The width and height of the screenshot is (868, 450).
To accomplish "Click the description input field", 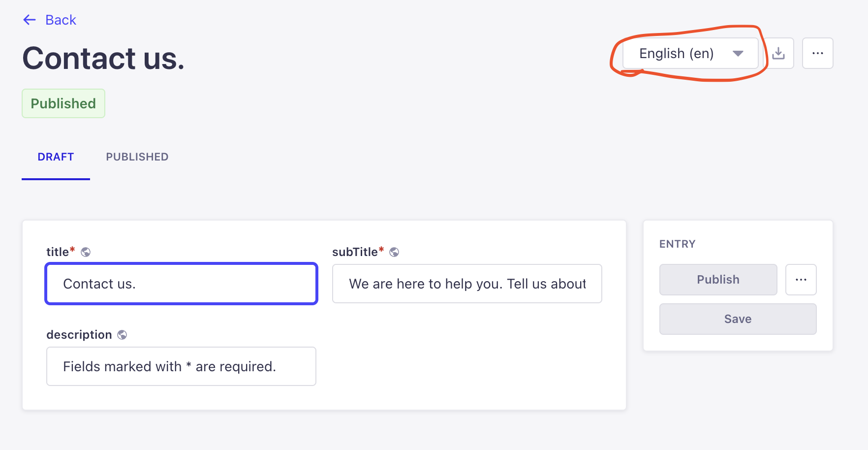I will 181,366.
